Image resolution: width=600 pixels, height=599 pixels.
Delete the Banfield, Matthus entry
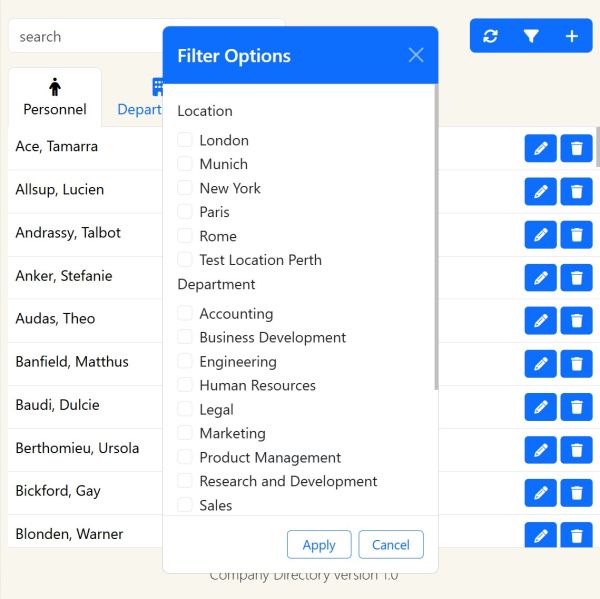[x=576, y=363]
